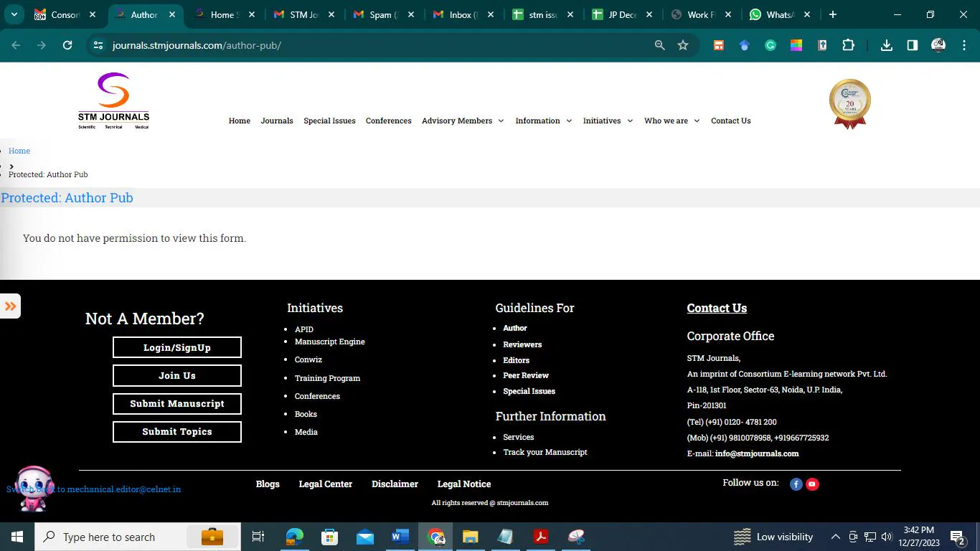Open the Track your Manuscript link
Screen dimensions: 980x551
(x=545, y=452)
